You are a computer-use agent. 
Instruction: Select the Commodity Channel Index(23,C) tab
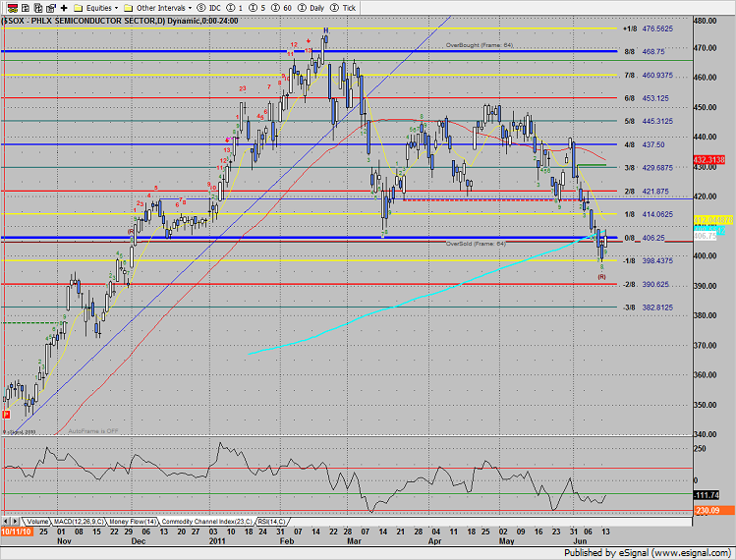206,522
